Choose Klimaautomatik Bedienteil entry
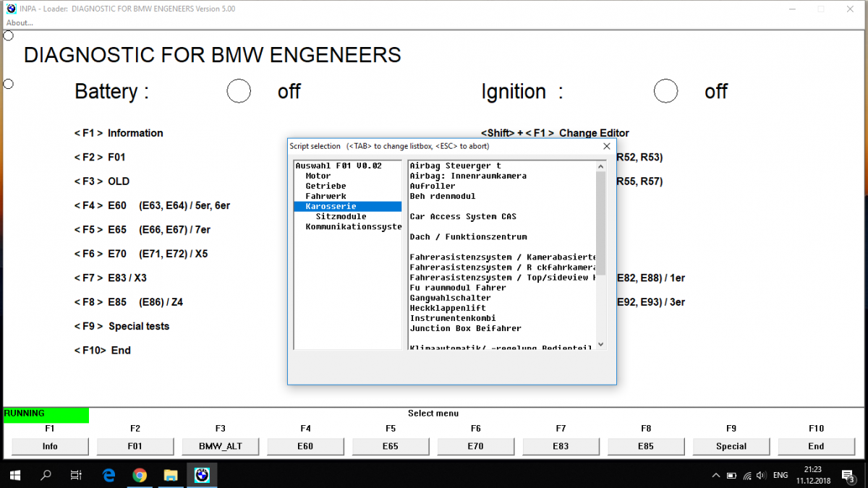 [x=501, y=347]
